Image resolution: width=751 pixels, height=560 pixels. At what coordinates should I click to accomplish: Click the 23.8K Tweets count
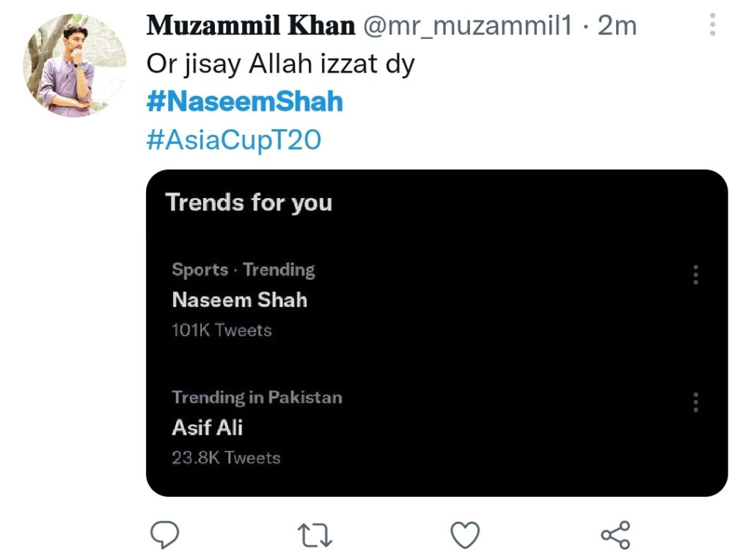pos(226,458)
